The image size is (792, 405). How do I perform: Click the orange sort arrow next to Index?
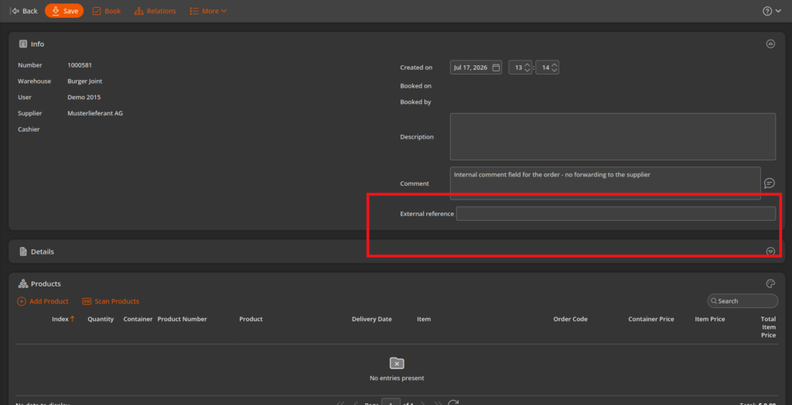click(x=72, y=319)
